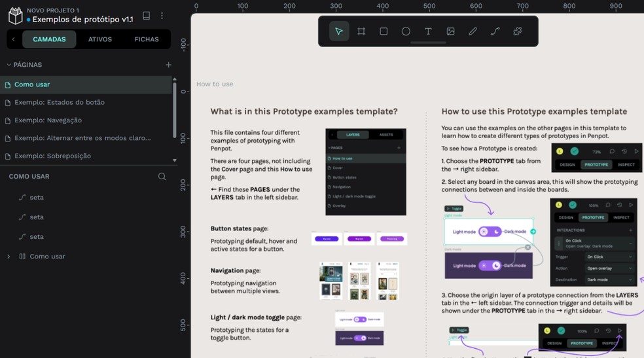Click the COMO USAR layers section title
The width and height of the screenshot is (644, 358).
[29, 177]
